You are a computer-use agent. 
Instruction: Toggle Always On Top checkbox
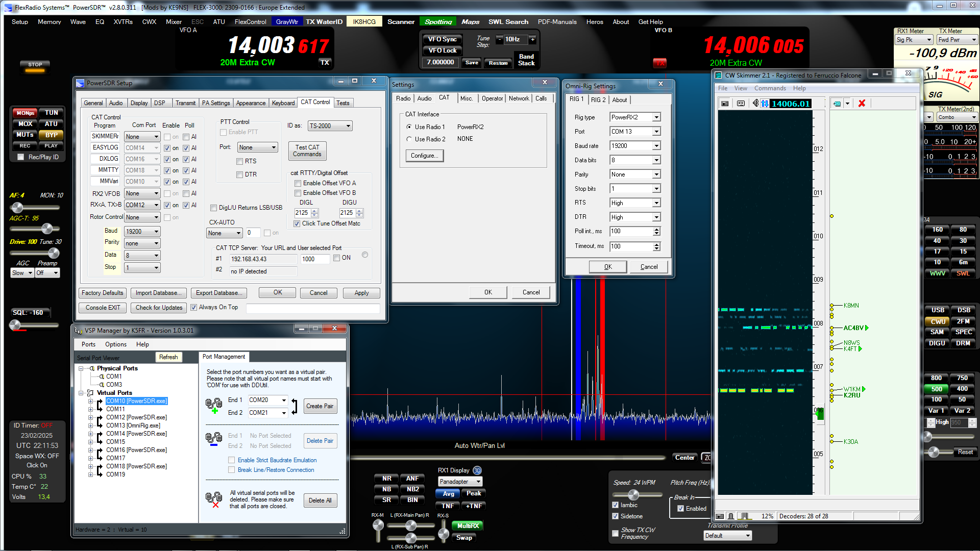(x=193, y=307)
